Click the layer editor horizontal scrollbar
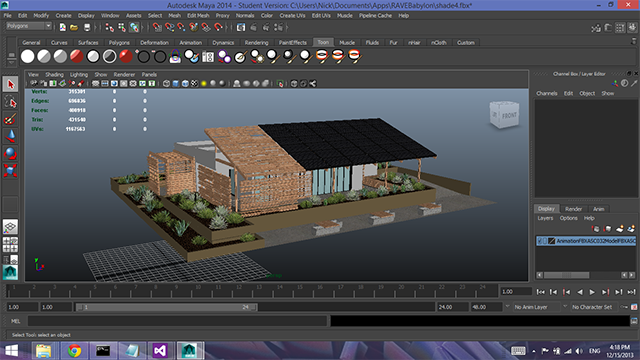 click(x=566, y=275)
